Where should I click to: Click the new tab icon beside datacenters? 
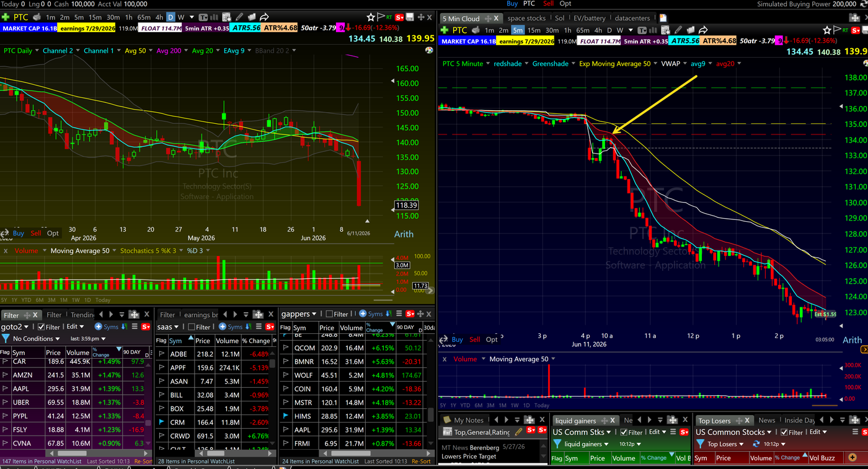click(x=663, y=19)
